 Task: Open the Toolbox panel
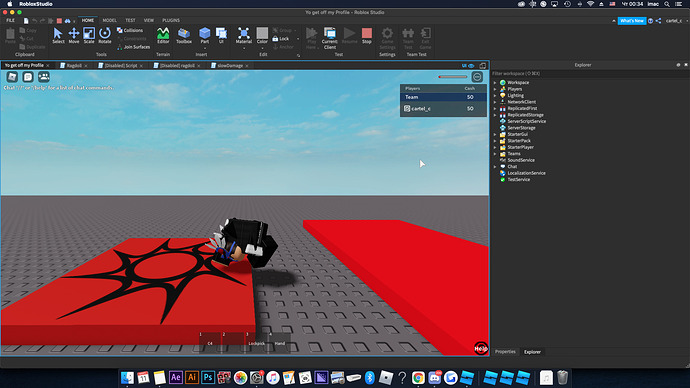(x=184, y=35)
